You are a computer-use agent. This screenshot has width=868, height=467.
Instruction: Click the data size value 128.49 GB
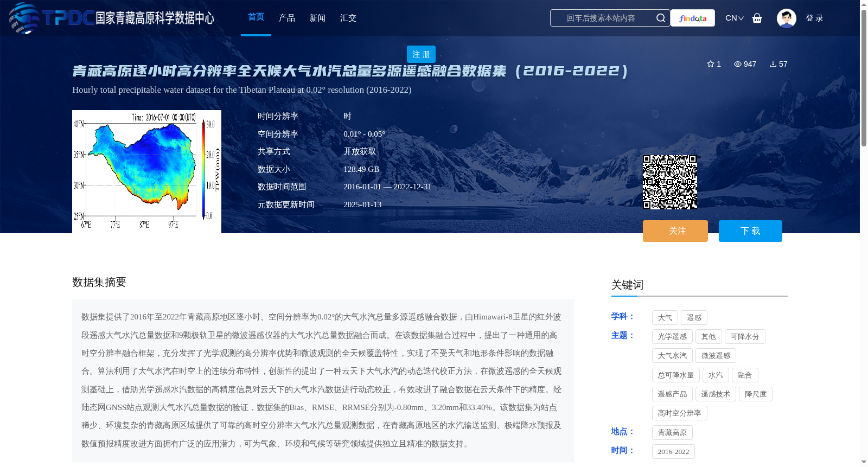[361, 169]
